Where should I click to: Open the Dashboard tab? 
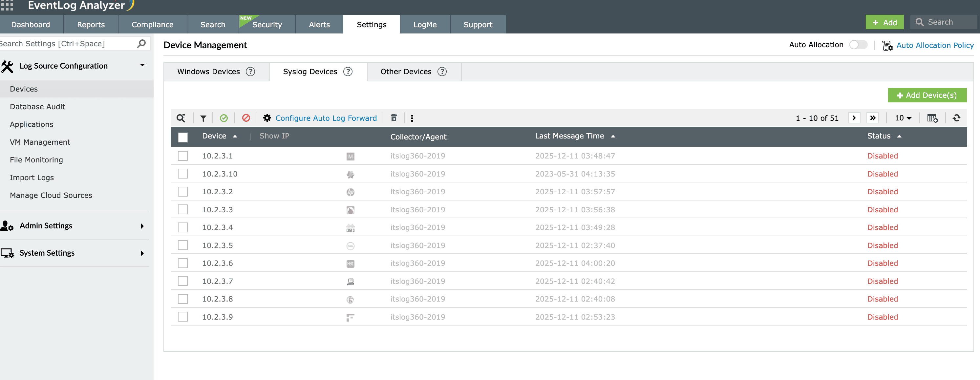point(31,24)
